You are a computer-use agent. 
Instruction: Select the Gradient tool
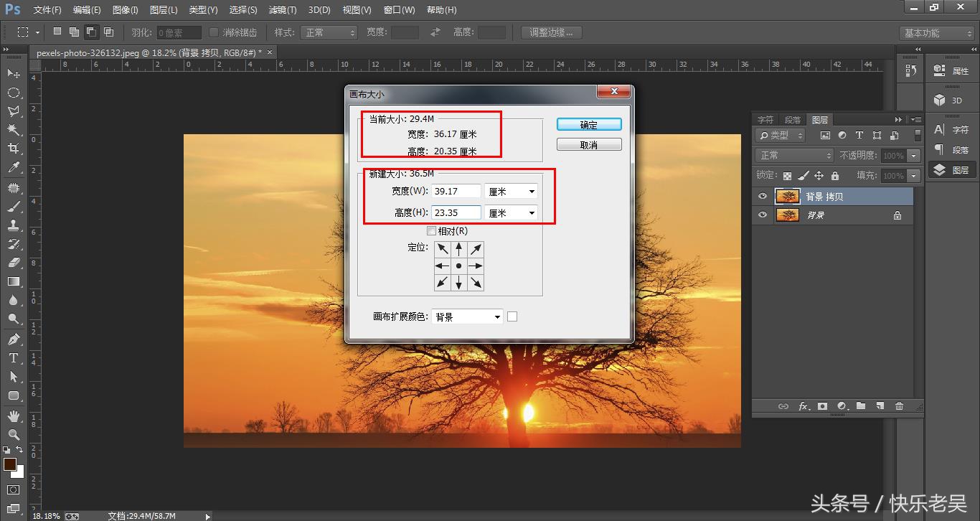click(14, 280)
